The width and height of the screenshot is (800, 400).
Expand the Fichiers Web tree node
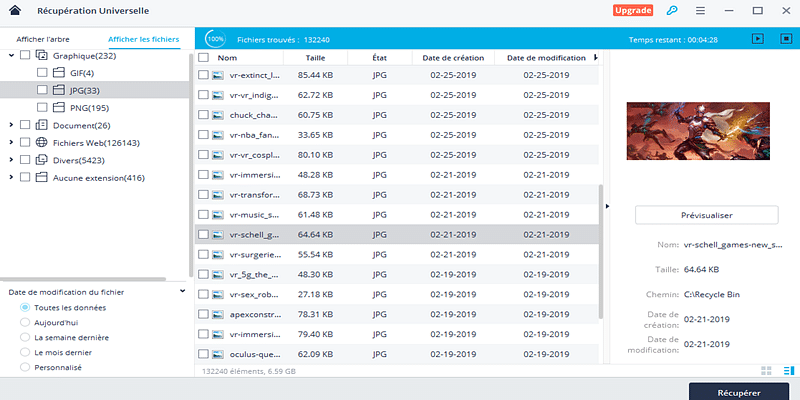[11, 142]
